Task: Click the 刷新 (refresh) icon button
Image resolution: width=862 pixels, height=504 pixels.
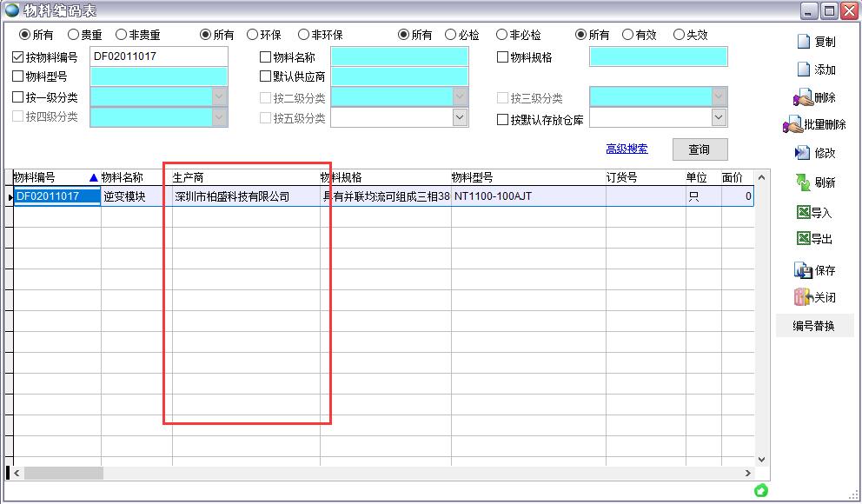Action: (803, 182)
